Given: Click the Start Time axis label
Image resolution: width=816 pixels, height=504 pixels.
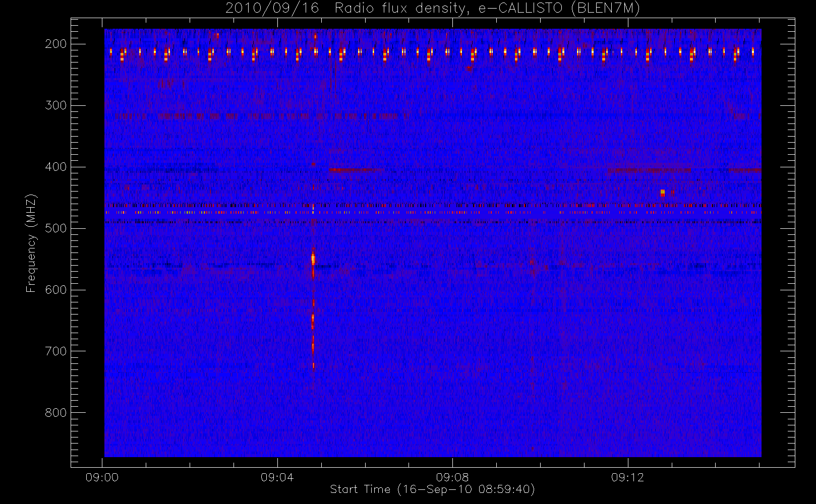Looking at the screenshot, I should click(x=432, y=489).
